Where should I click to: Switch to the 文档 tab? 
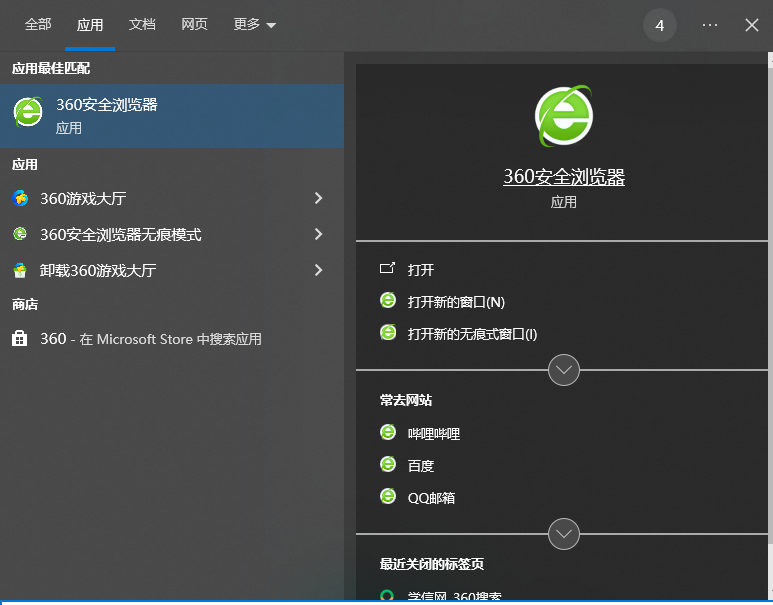(x=142, y=24)
